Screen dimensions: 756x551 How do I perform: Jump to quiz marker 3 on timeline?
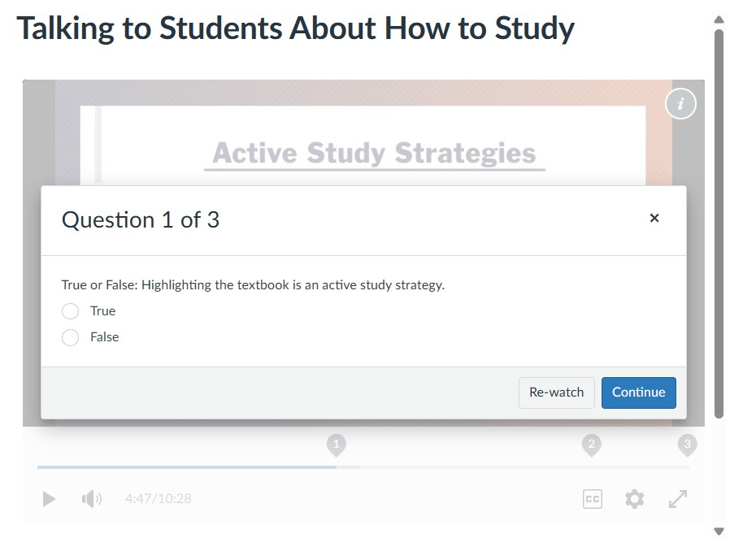click(687, 445)
